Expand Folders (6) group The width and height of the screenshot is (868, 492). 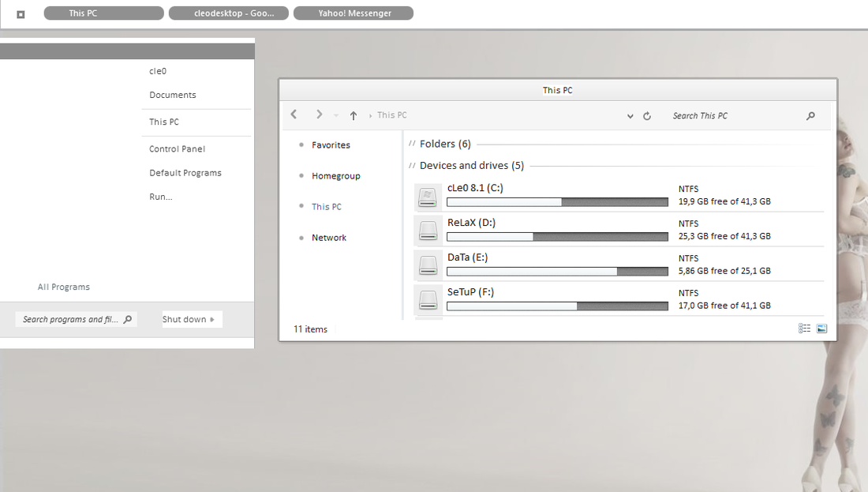(x=445, y=144)
